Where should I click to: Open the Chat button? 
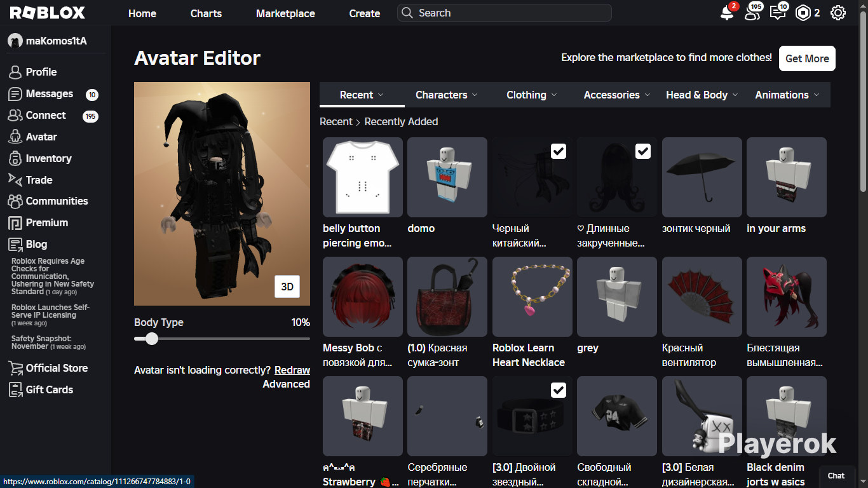tap(836, 476)
